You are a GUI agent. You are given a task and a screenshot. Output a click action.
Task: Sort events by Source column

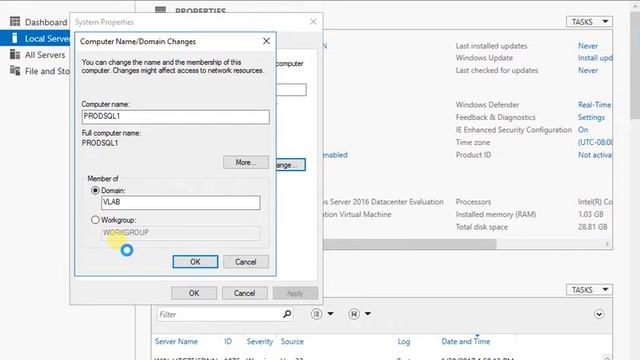292,342
